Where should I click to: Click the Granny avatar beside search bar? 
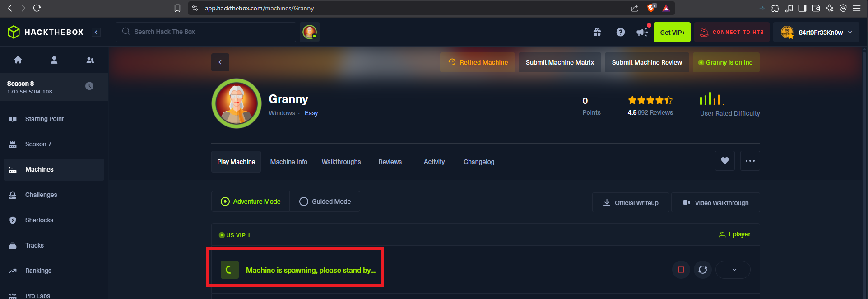tap(310, 32)
